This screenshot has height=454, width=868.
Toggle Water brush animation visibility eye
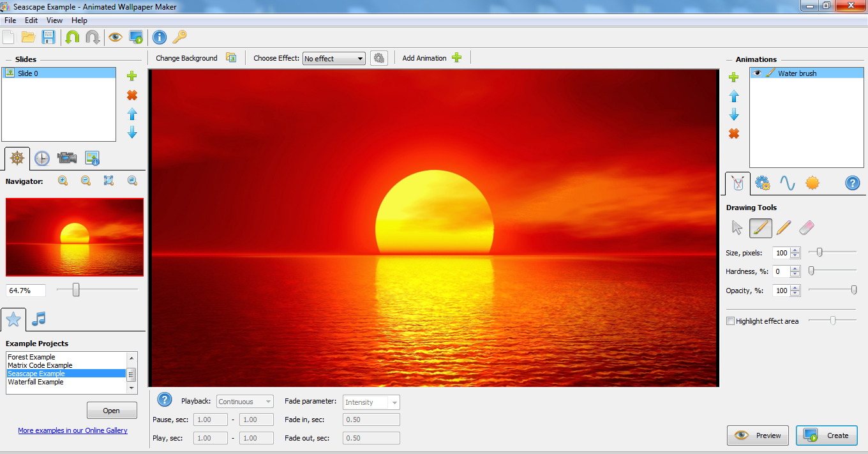(x=755, y=73)
